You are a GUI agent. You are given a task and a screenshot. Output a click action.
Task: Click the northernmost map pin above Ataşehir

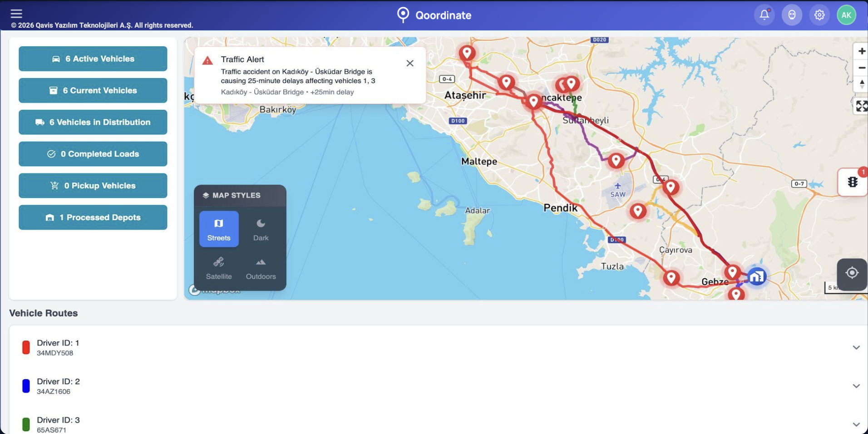point(467,54)
